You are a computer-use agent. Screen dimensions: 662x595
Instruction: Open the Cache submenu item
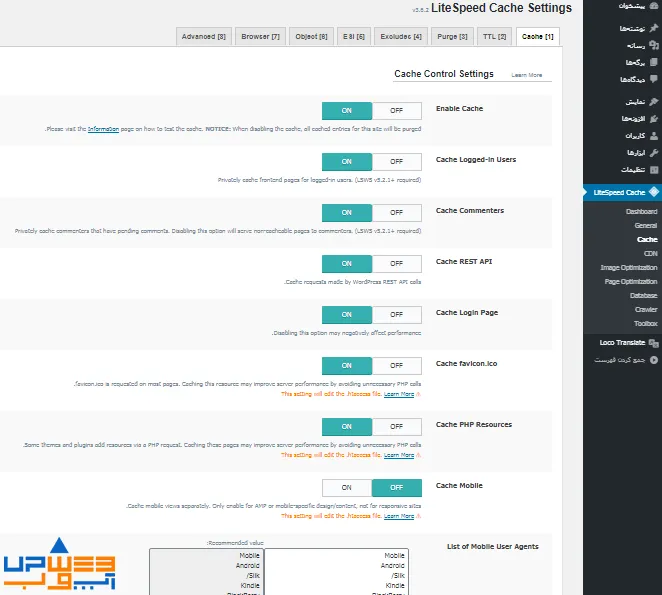[647, 239]
